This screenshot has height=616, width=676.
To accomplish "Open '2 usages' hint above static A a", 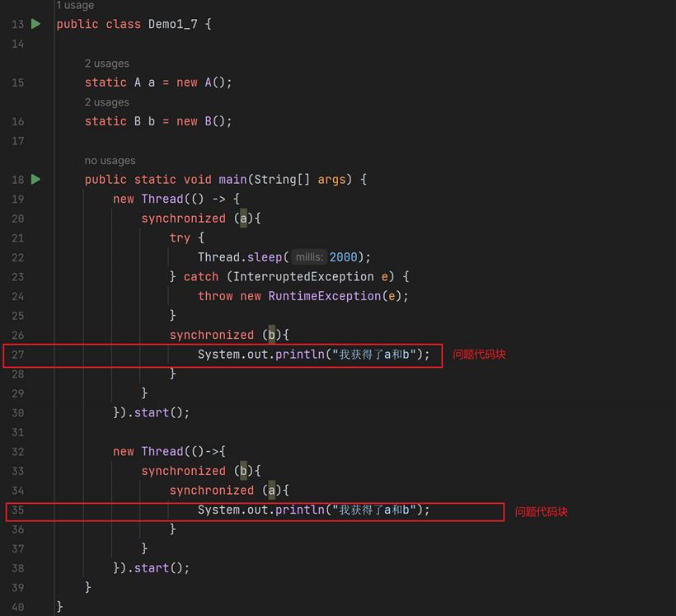I will [x=107, y=63].
